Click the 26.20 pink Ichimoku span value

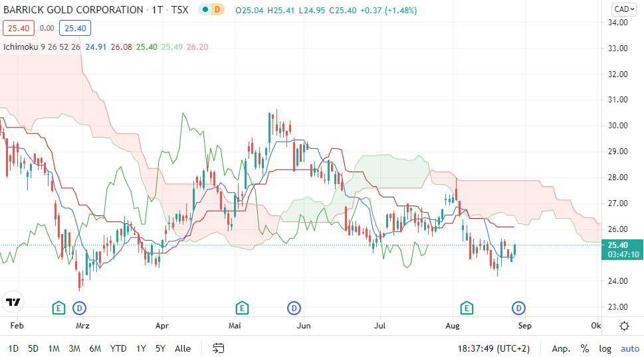pos(197,47)
